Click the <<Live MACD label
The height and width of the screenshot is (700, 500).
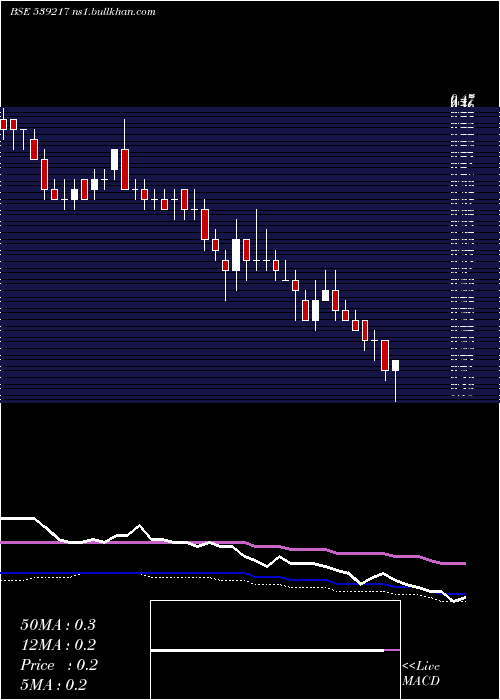click(x=421, y=674)
